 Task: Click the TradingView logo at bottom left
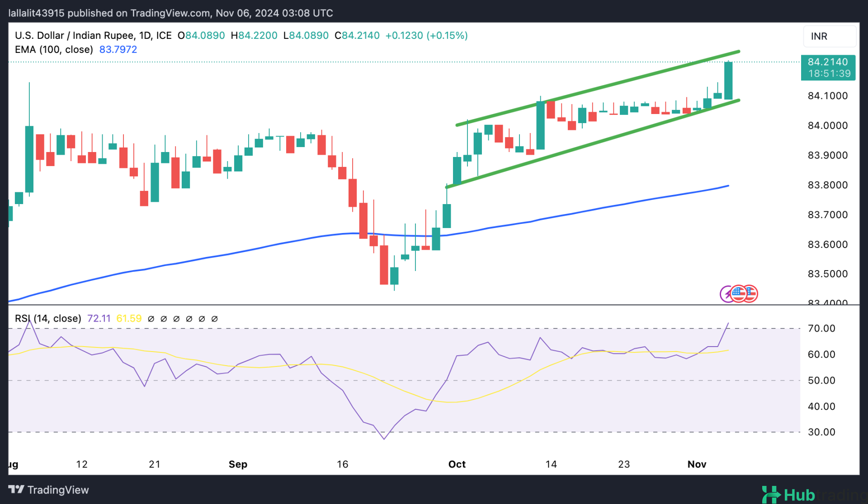coord(48,490)
